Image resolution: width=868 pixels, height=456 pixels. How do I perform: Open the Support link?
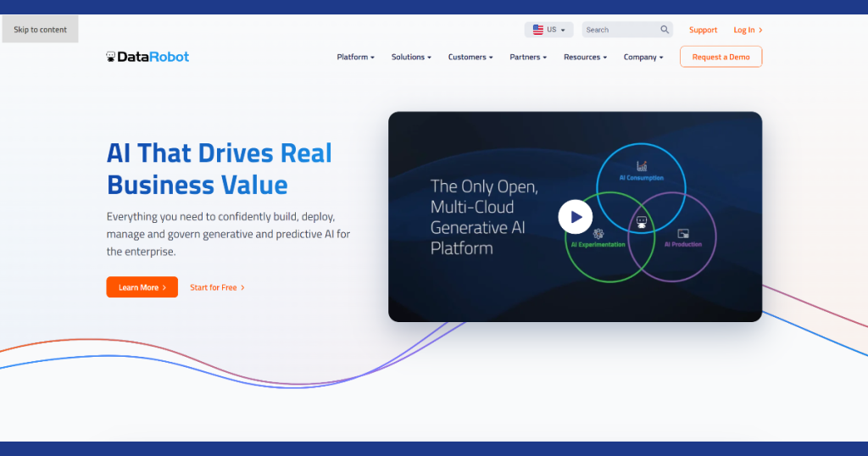703,30
